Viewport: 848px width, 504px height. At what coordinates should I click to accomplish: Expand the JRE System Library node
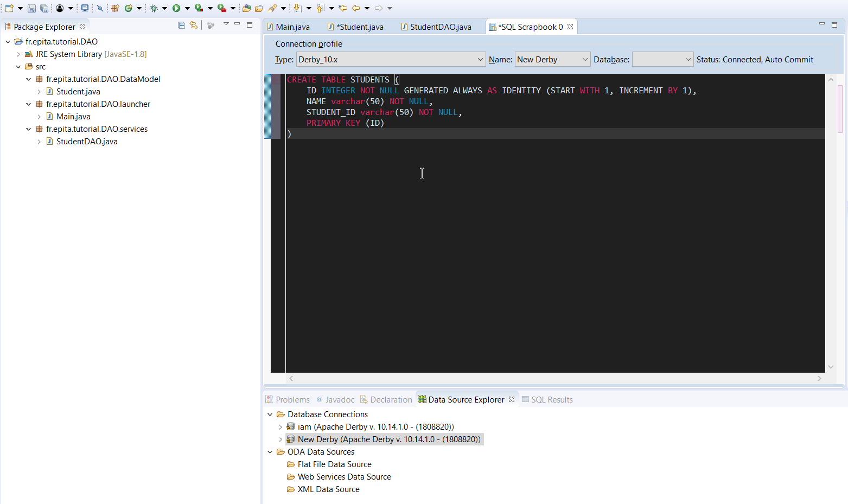18,54
